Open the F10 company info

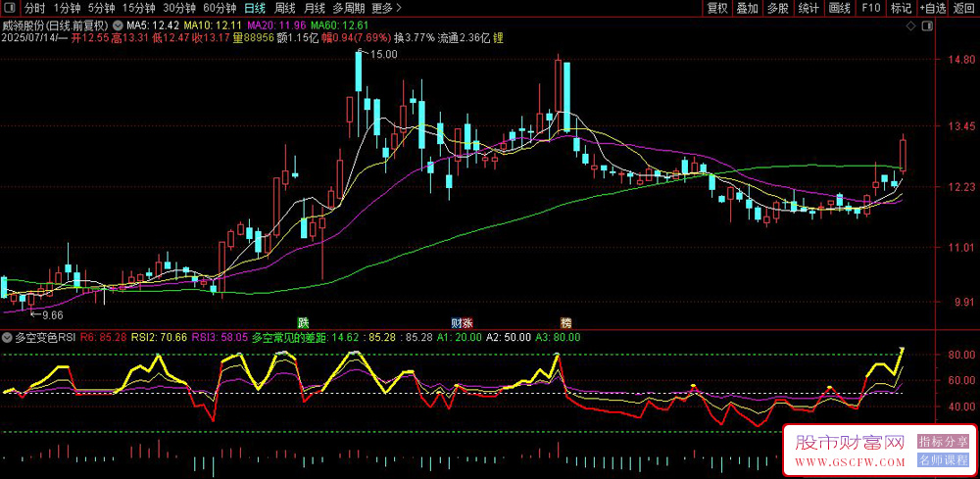[870, 8]
